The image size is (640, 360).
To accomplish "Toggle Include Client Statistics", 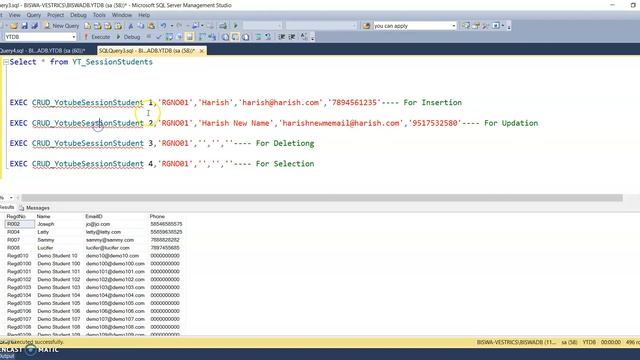I will (x=212, y=37).
